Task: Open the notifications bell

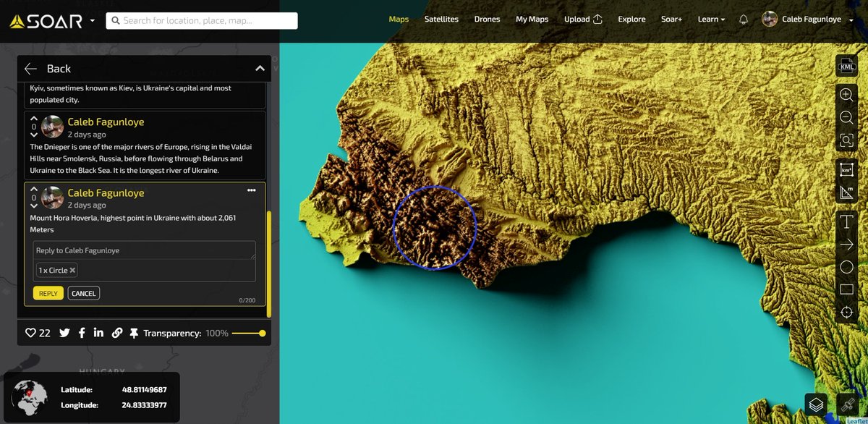Action: click(x=744, y=20)
